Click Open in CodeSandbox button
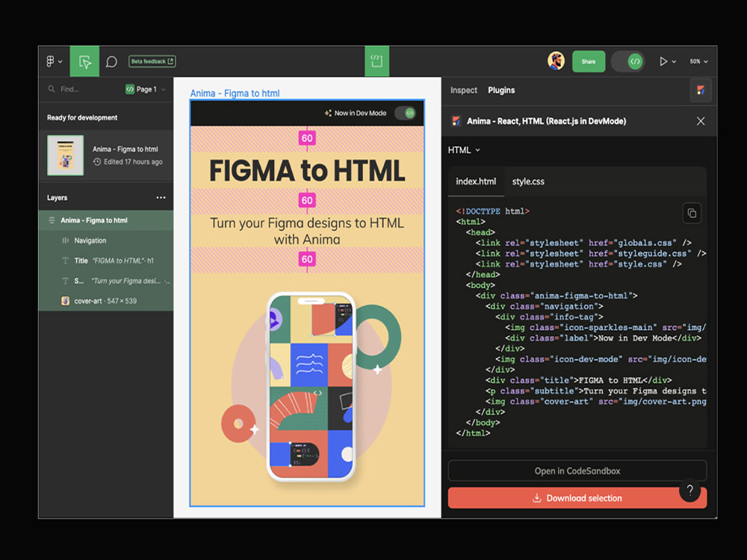The height and width of the screenshot is (560, 747). (577, 471)
